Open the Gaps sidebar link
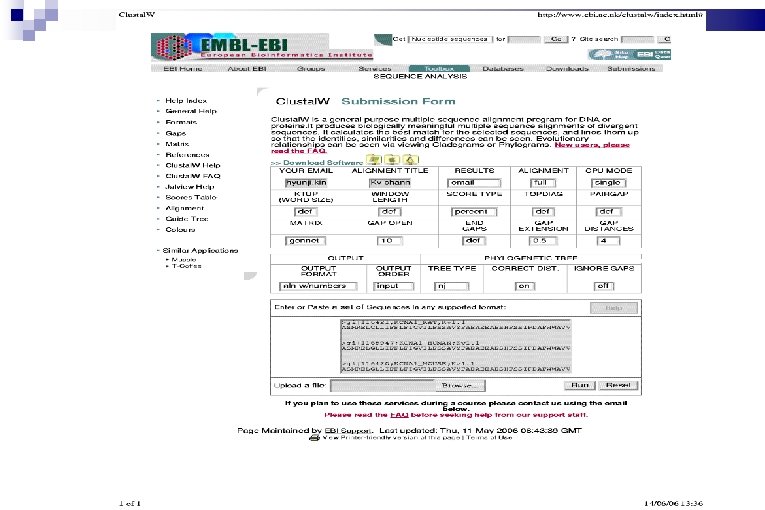Image resolution: width=765 pixels, height=510 pixels. [175, 133]
